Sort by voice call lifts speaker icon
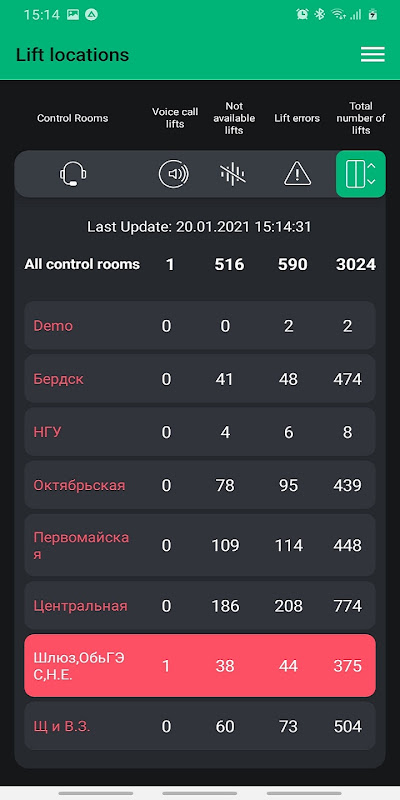The image size is (400, 800). pyautogui.click(x=173, y=174)
